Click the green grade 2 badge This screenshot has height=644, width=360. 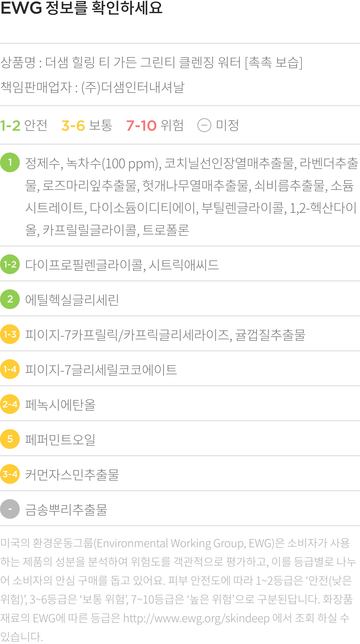pyautogui.click(x=10, y=299)
